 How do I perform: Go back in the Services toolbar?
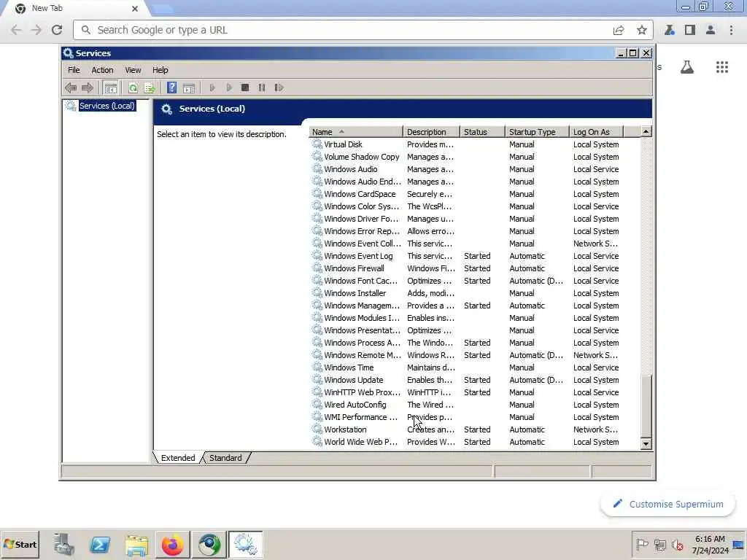point(71,87)
